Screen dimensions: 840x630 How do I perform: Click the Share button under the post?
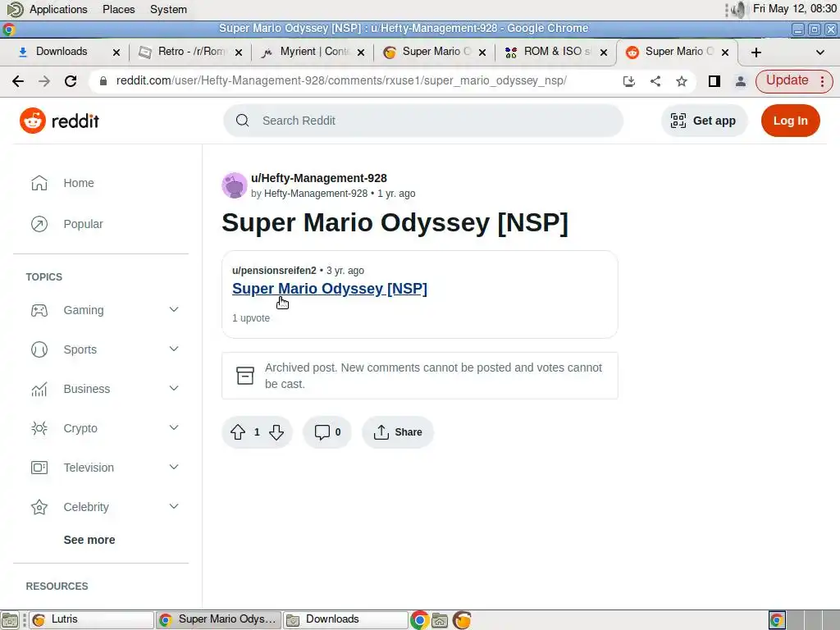pos(398,431)
